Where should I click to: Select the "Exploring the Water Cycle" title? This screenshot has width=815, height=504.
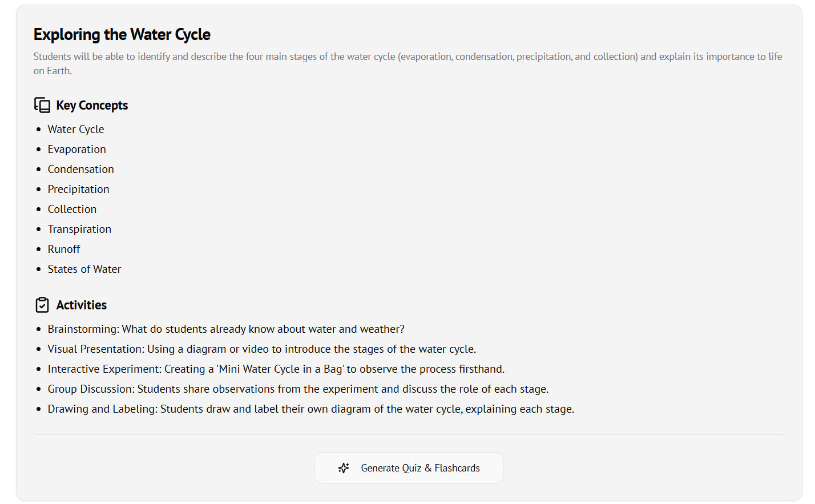tap(122, 35)
